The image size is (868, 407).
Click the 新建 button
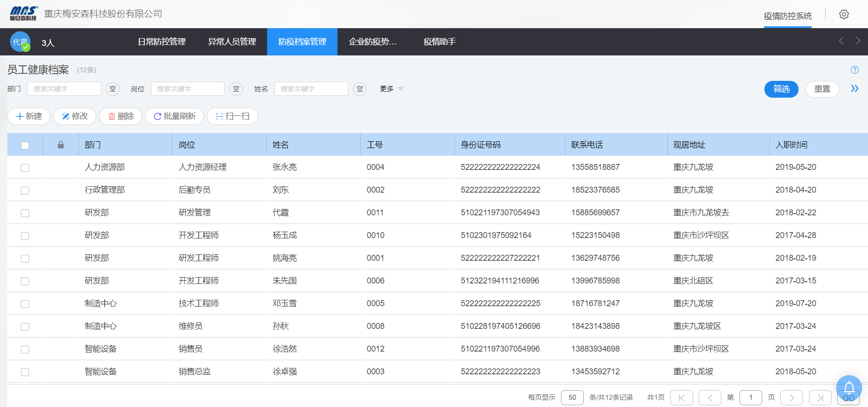click(x=29, y=116)
